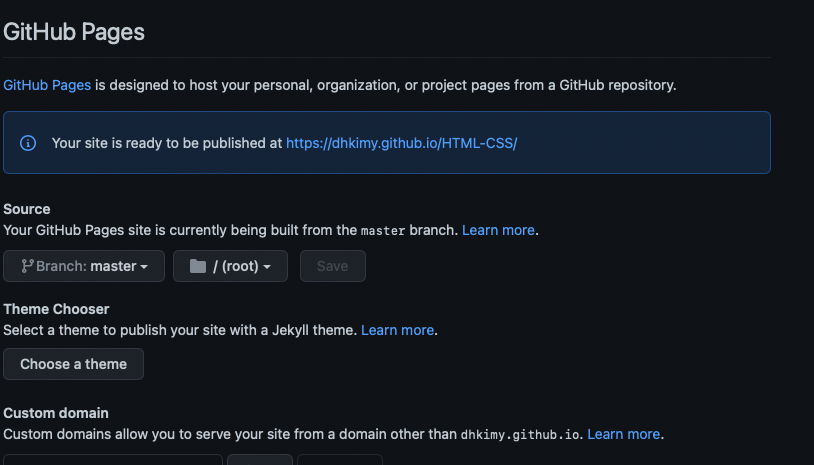Open the published site URL dhkimy.github.io/HTML-CSS
Screen dimensions: 814x465
click(x=401, y=143)
